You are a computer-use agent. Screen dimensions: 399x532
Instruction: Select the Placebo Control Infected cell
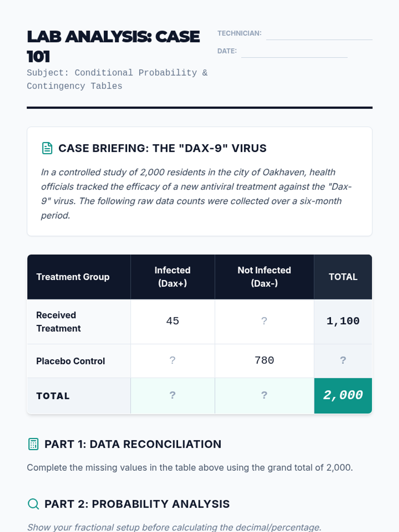click(x=172, y=360)
